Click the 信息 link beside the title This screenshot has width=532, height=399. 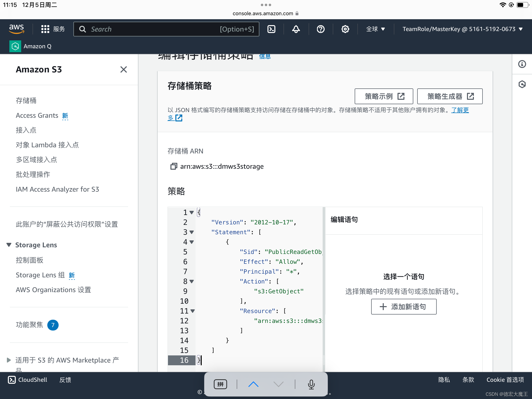(265, 57)
